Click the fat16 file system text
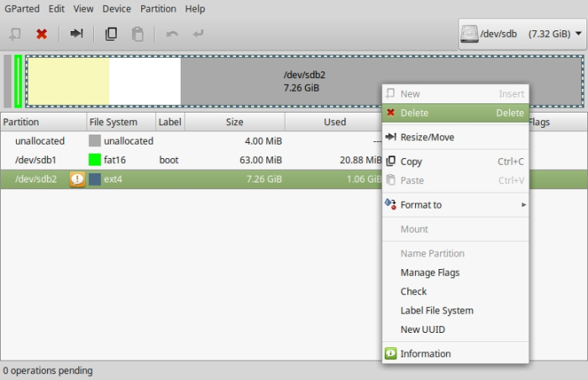The image size is (588, 380). (115, 160)
